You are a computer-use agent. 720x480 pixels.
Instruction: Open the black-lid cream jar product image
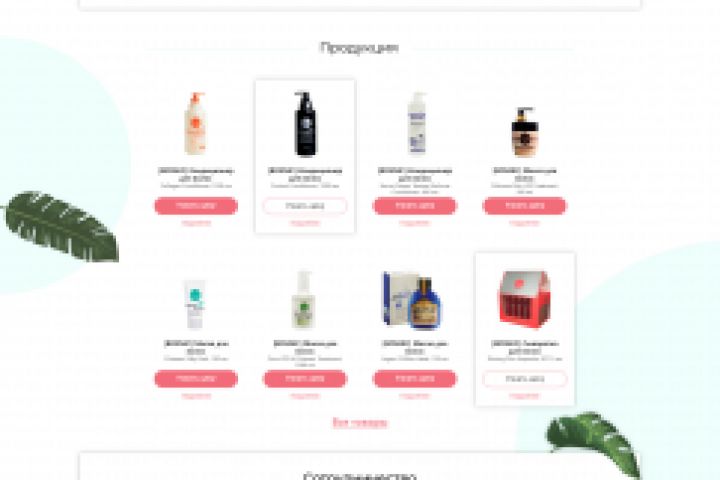pos(525,132)
